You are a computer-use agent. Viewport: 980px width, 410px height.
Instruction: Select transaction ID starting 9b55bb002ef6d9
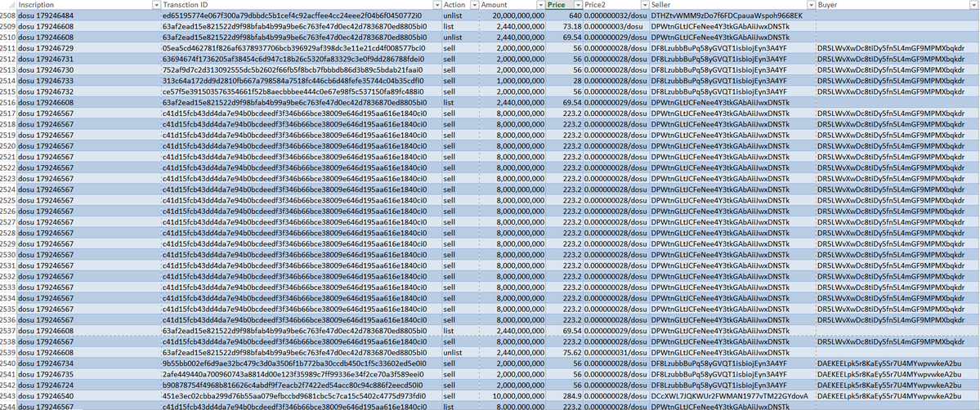click(x=301, y=363)
